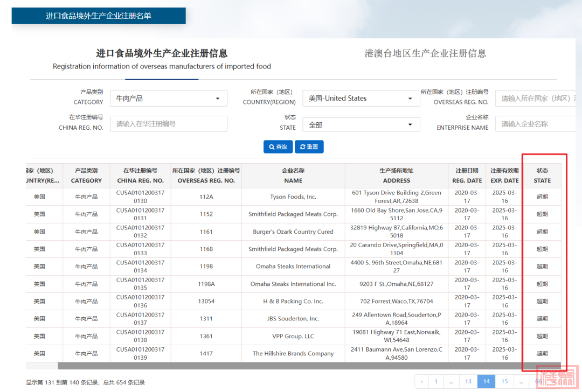Click the 产品类别 CATEGORY column header
The height and width of the screenshot is (392, 582).
86,176
